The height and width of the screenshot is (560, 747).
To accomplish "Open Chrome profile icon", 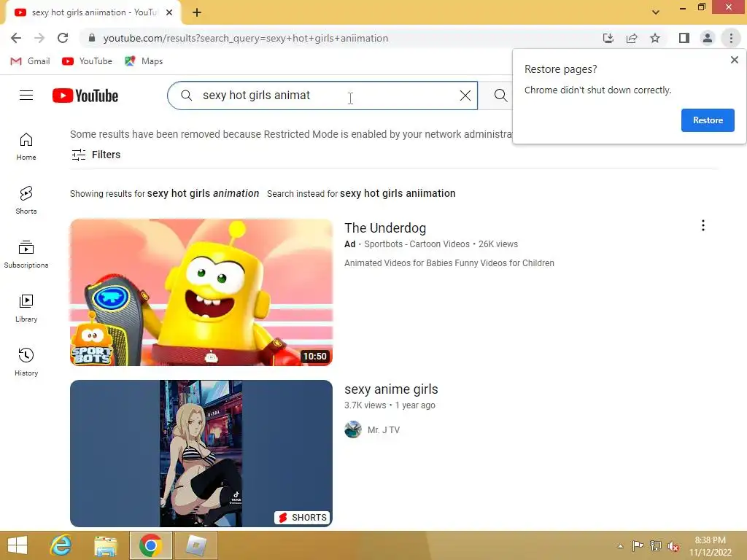I will [x=708, y=38].
